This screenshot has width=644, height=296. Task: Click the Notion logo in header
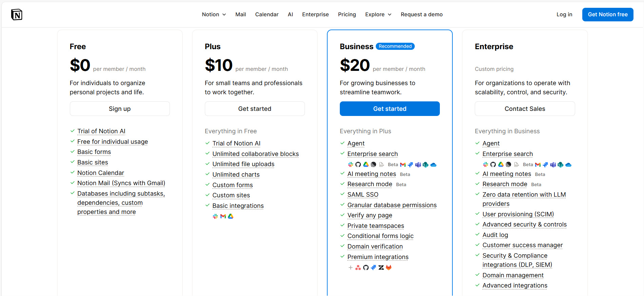pos(17,15)
